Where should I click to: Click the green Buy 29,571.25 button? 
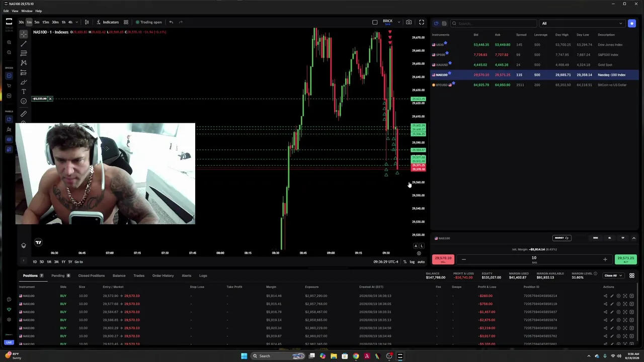[625, 259]
